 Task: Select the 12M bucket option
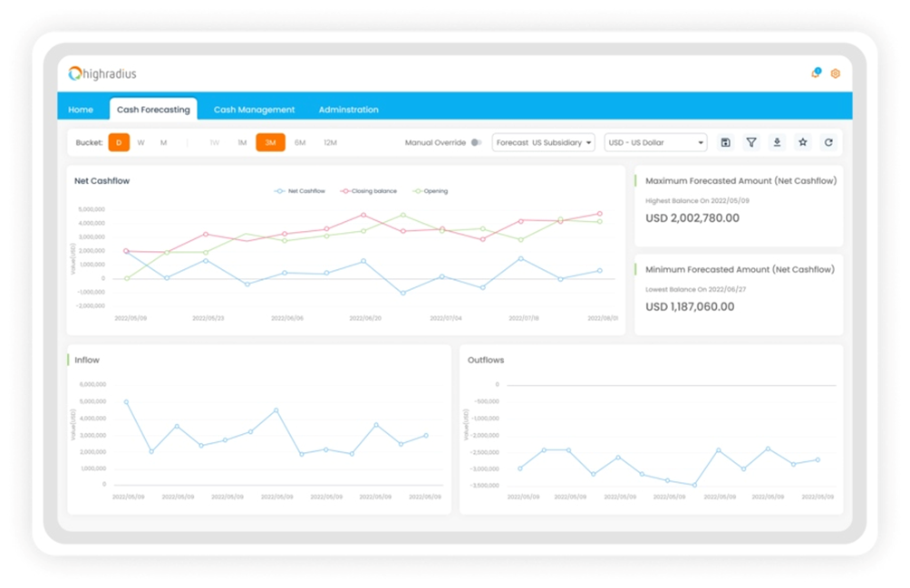point(327,142)
